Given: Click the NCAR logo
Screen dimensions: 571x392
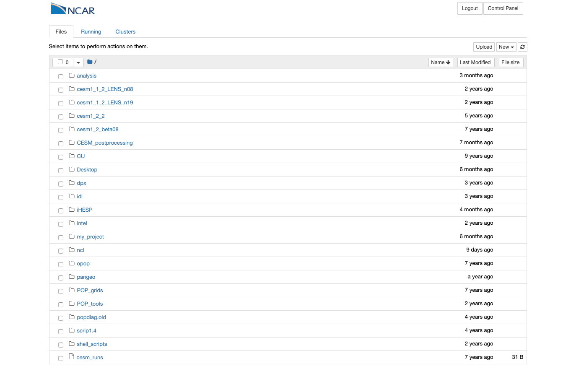Looking at the screenshot, I should (73, 9).
